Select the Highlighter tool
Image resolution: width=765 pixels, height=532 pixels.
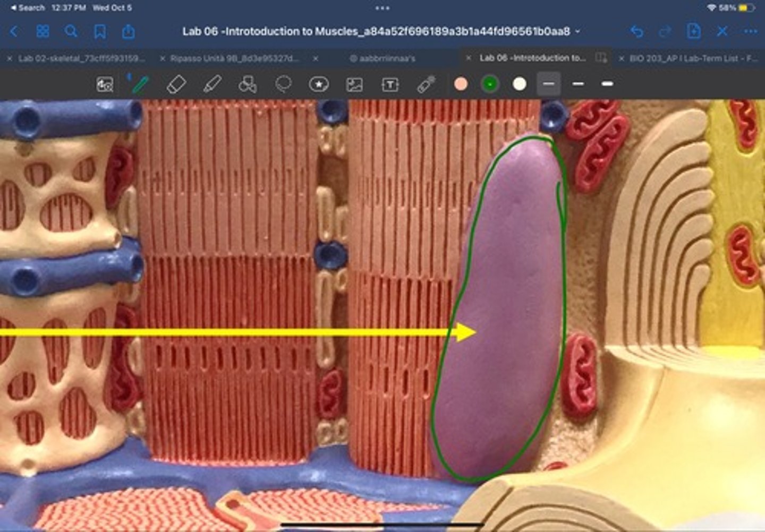212,84
